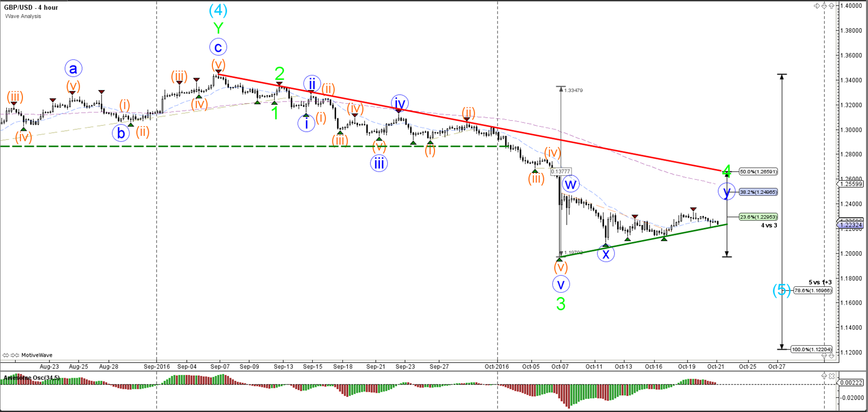Click the MotiveWave label
This screenshot has width=868, height=412.
[x=37, y=355]
